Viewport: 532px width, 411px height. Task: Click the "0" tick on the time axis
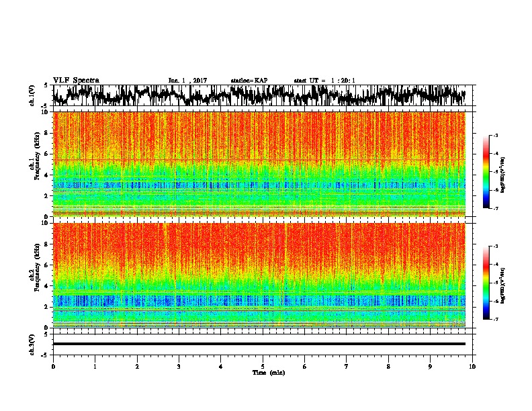pyautogui.click(x=53, y=367)
